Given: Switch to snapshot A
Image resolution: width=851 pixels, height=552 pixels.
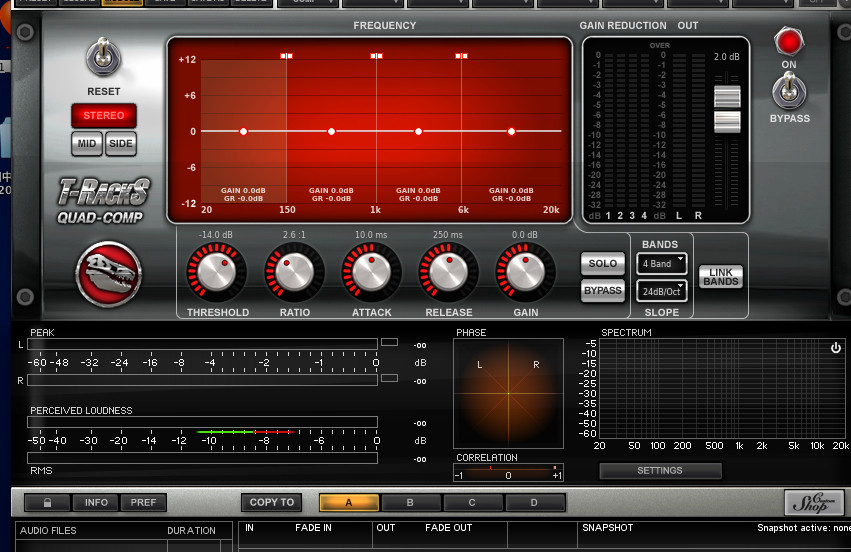Looking at the screenshot, I should [349, 503].
